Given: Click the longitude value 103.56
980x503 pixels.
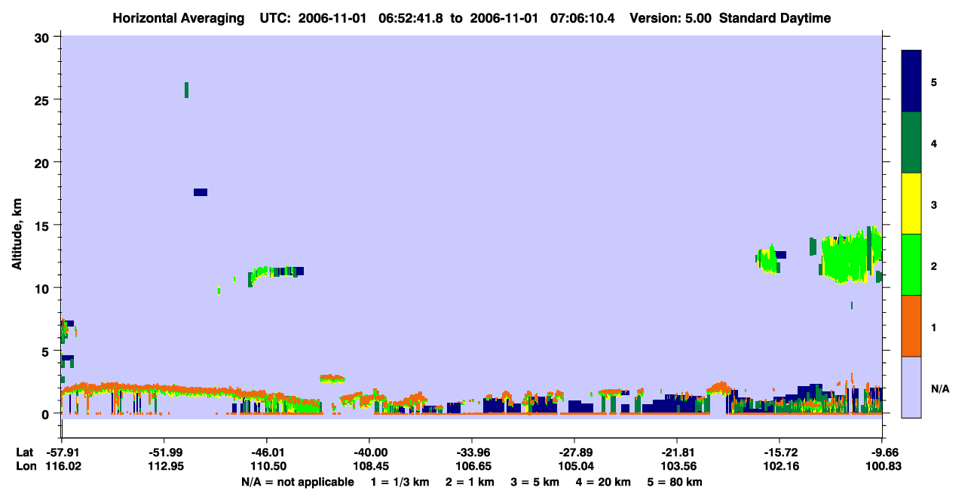Looking at the screenshot, I should 677,466.
